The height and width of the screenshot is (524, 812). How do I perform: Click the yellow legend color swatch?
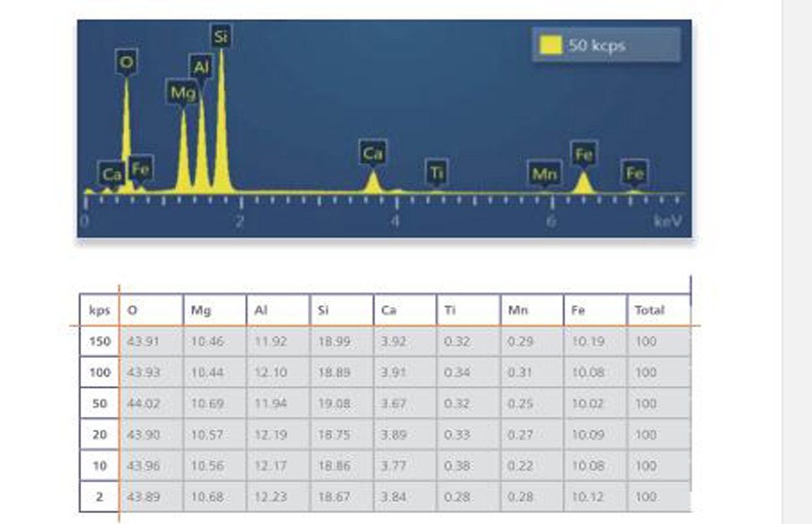[550, 45]
